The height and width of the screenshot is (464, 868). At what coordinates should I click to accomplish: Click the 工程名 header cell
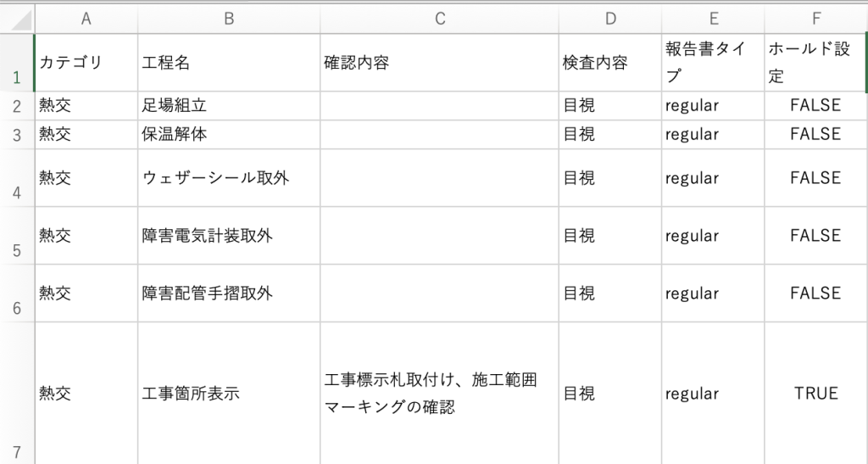[x=229, y=63]
